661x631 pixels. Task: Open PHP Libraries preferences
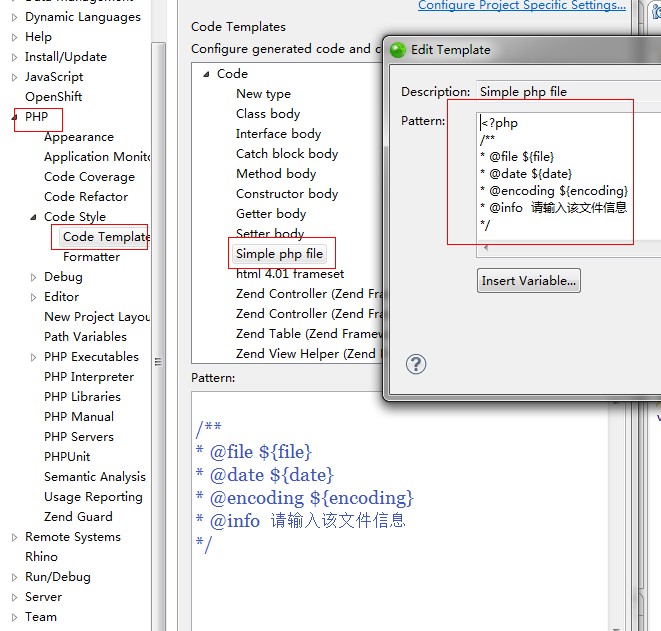82,397
